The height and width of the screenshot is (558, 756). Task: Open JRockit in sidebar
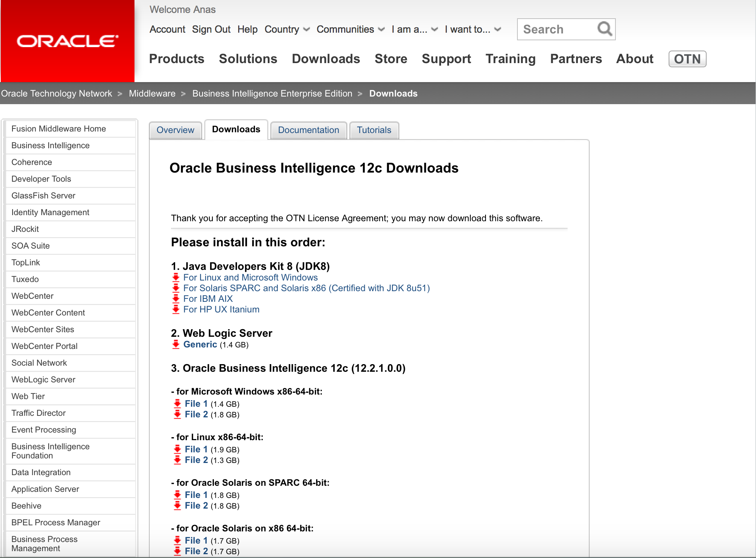pos(71,229)
